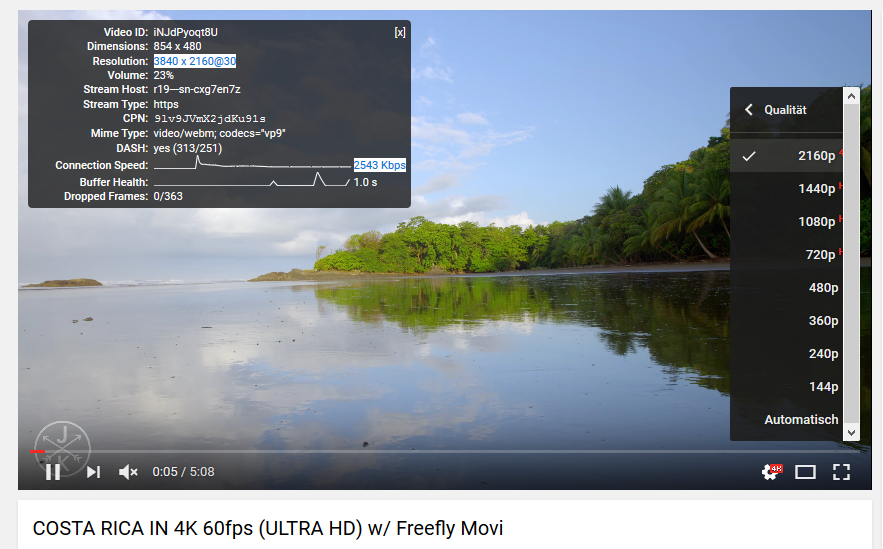This screenshot has width=883, height=549.
Task: Click the checked 2160p option
Action: [787, 155]
